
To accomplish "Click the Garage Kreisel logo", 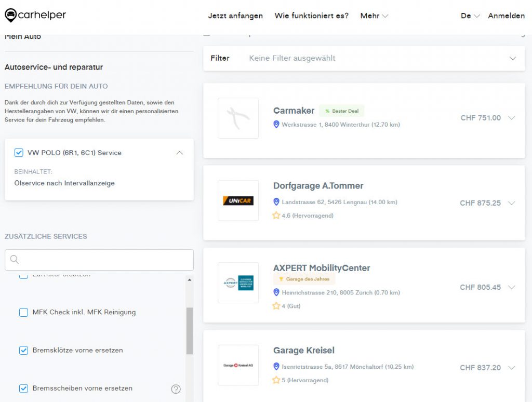I will (238, 365).
